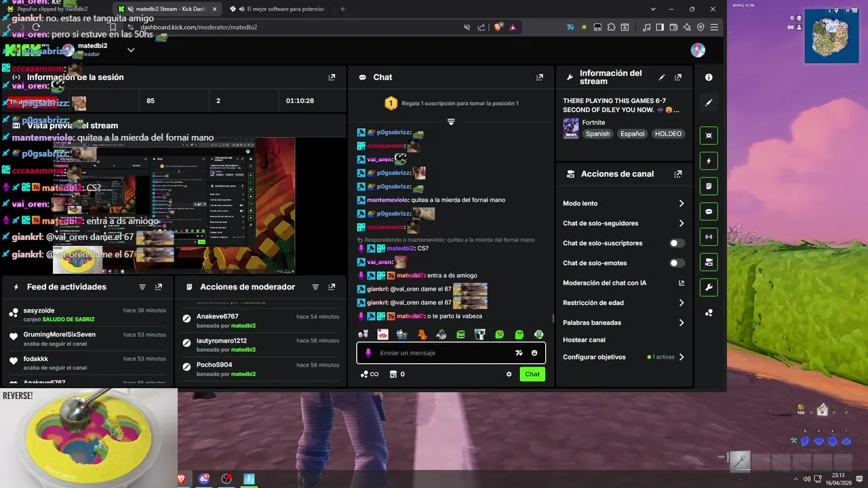Toggle the stream preview panel icon in the sidebar

point(709,135)
